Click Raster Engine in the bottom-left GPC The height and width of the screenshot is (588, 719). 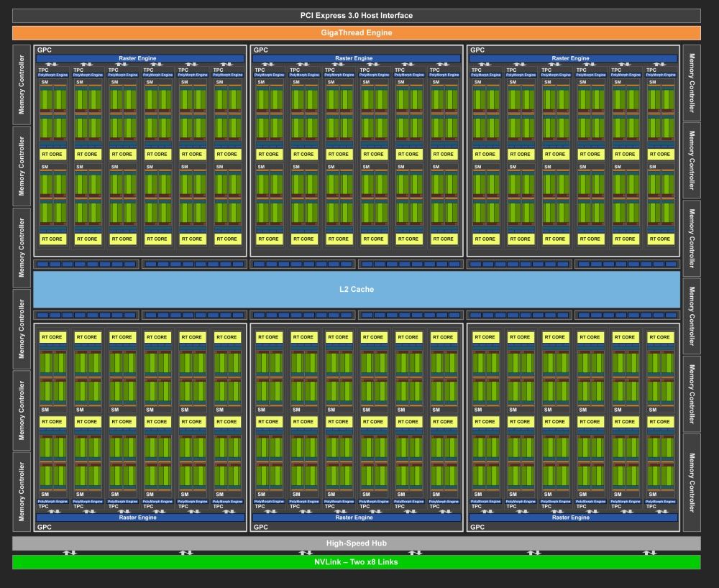(140, 518)
